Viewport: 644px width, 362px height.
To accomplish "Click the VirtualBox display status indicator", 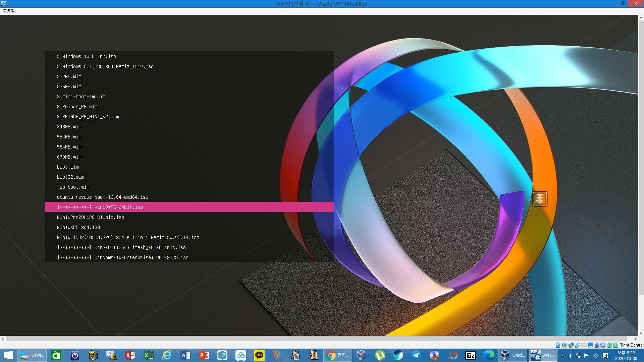I will coord(590,345).
